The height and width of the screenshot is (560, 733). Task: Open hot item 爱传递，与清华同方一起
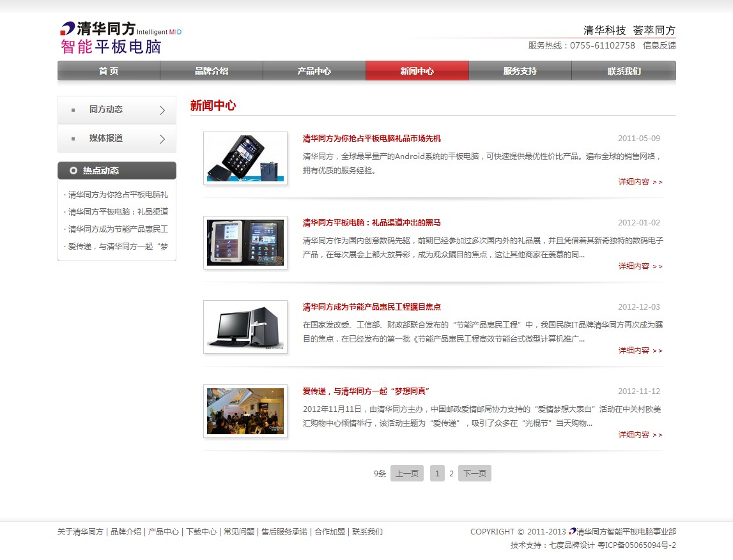tap(118, 246)
